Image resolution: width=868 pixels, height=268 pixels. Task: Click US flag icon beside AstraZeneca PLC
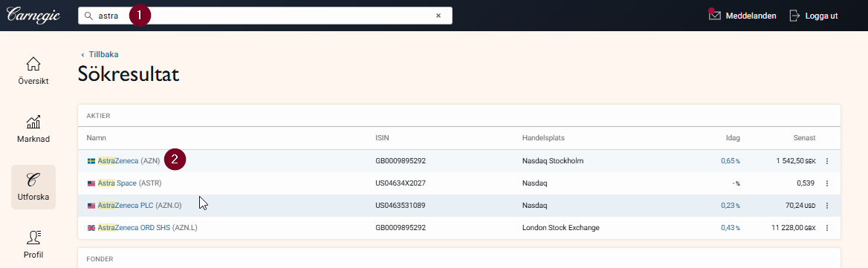pyautogui.click(x=91, y=206)
